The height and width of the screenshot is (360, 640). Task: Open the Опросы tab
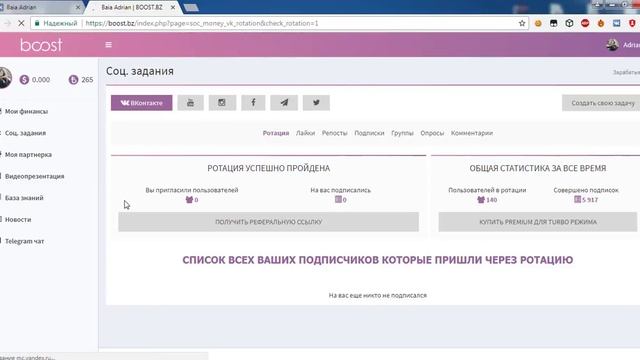point(432,133)
